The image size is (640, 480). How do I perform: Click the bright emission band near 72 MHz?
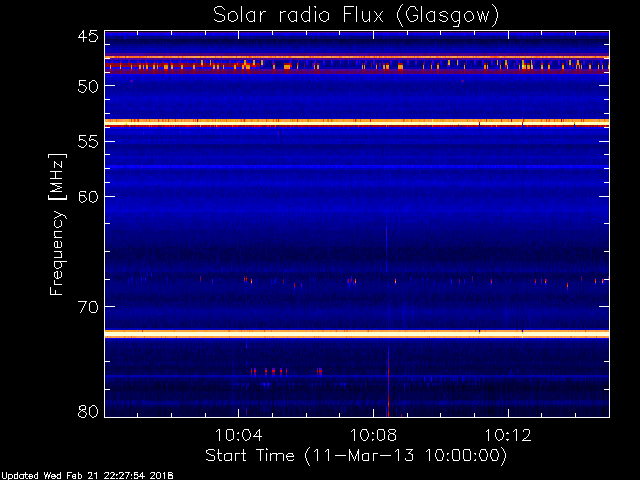tap(357, 334)
